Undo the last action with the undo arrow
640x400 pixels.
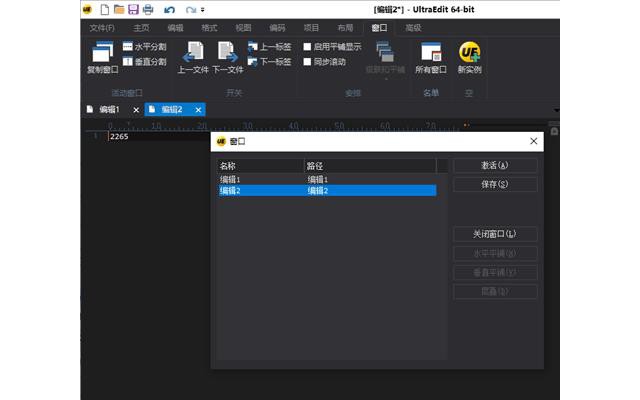169,10
